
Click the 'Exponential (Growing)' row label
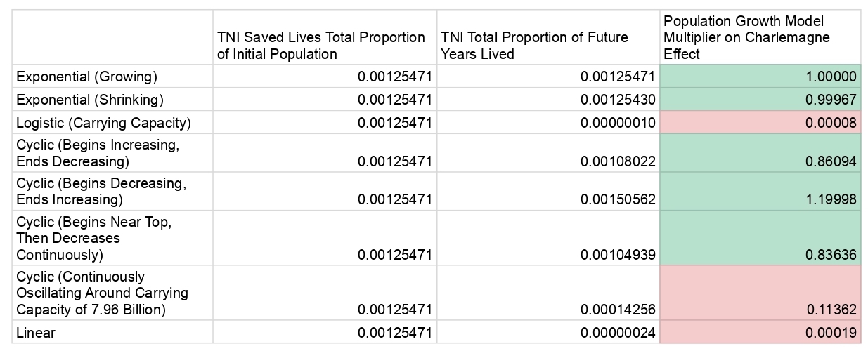[x=87, y=77]
